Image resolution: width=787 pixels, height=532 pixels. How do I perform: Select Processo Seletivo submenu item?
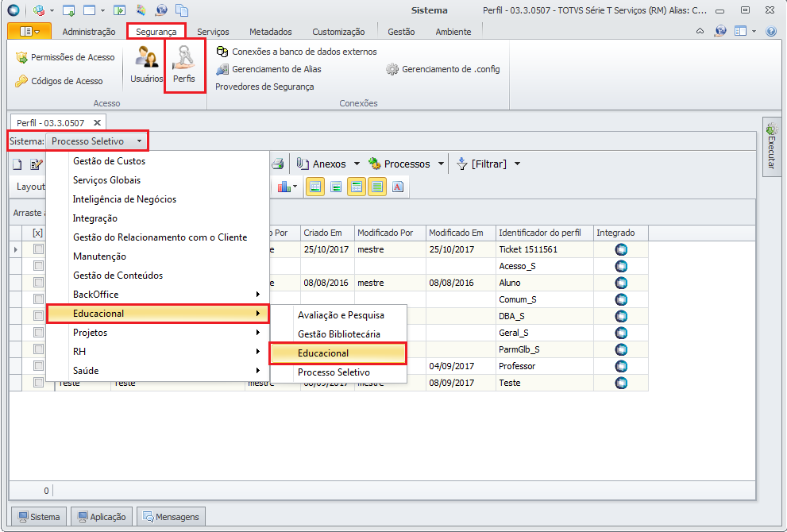338,372
